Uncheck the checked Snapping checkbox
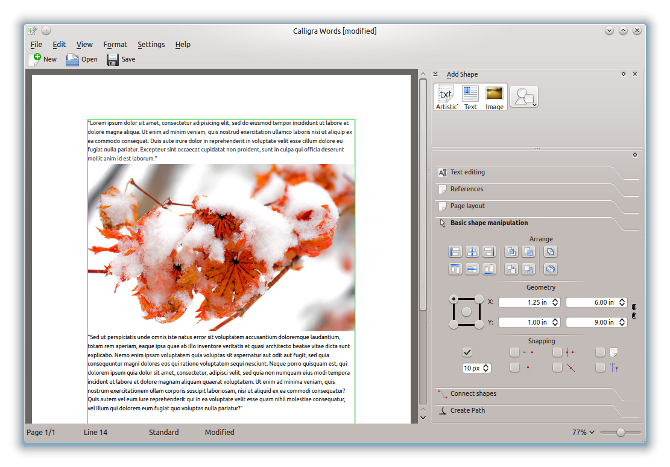The height and width of the screenshot is (467, 670). coord(467,352)
